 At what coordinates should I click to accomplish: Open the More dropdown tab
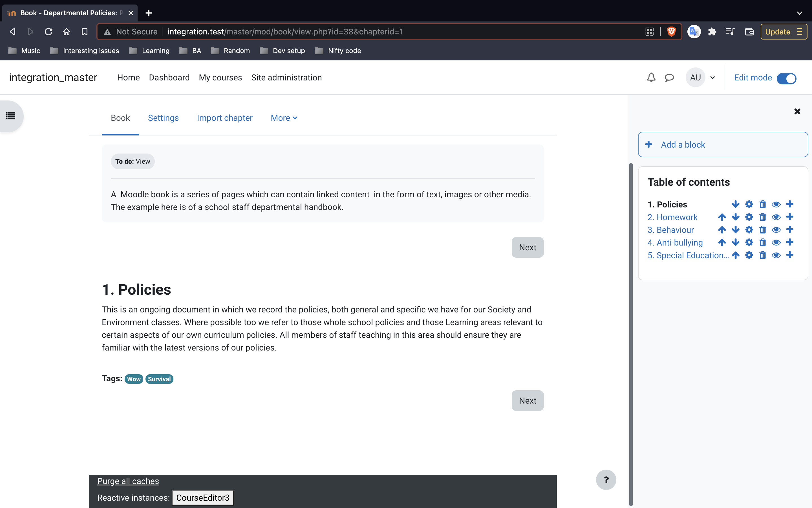(284, 118)
